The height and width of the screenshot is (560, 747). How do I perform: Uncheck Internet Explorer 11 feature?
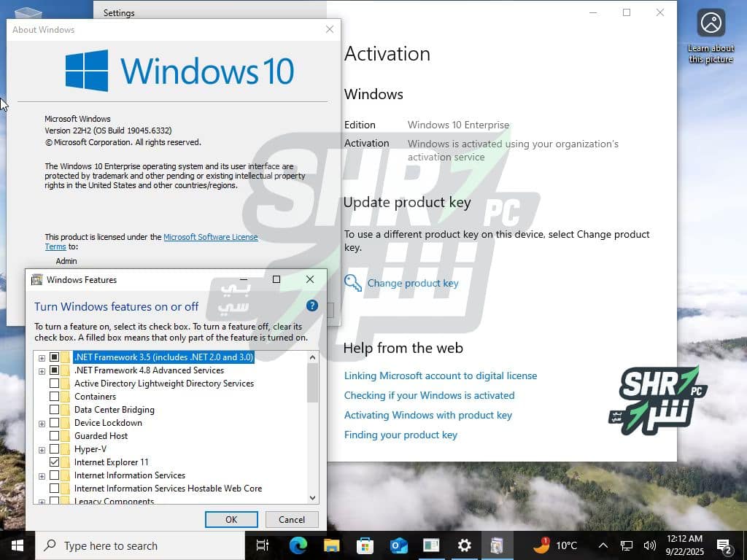pos(54,462)
